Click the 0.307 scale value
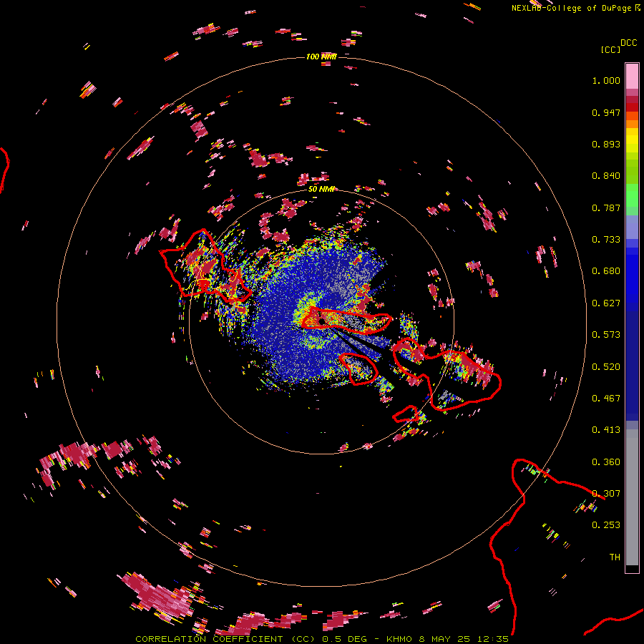 tap(606, 494)
